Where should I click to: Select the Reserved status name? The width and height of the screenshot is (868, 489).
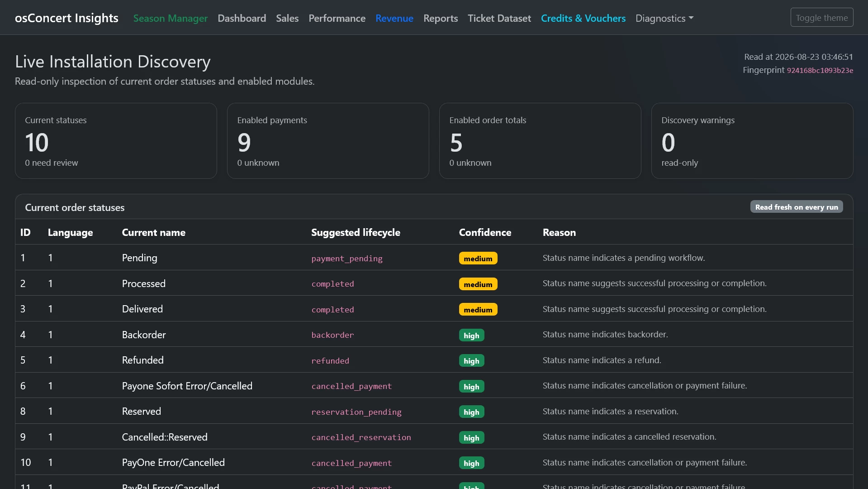coord(141,411)
